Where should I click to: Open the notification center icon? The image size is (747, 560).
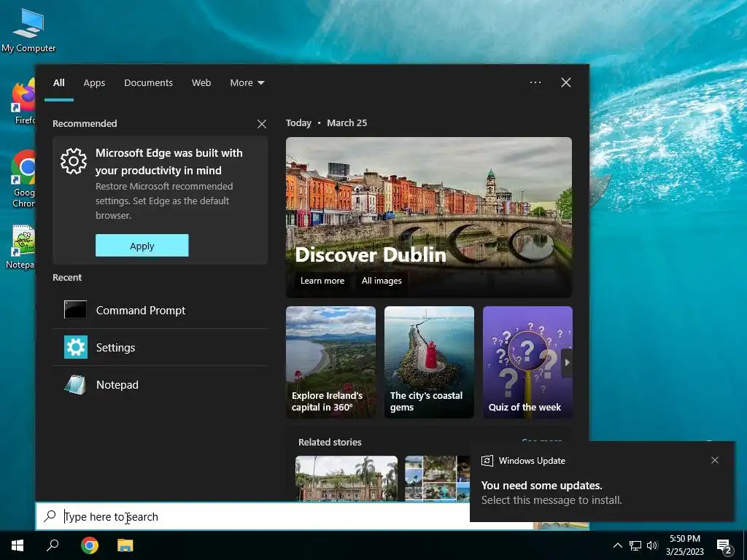724,547
